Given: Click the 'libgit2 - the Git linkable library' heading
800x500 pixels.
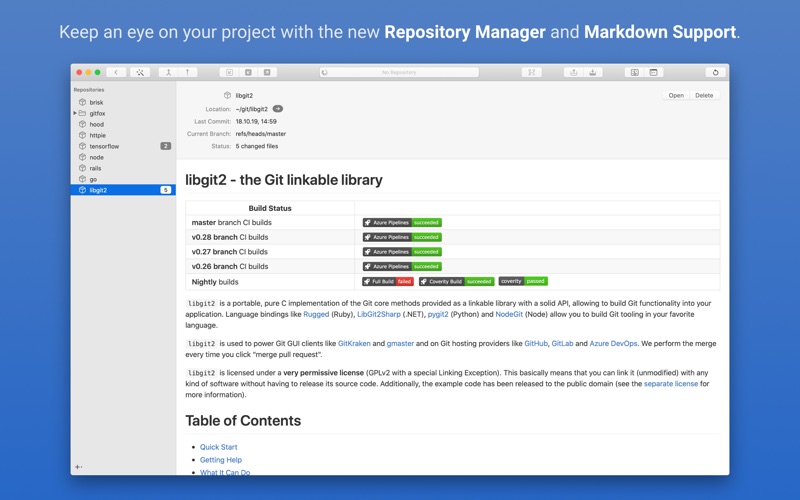Looking at the screenshot, I should pyautogui.click(x=284, y=180).
